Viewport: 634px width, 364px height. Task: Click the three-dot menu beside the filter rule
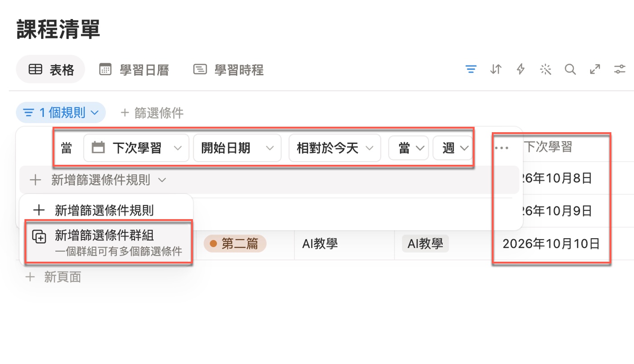pos(502,148)
